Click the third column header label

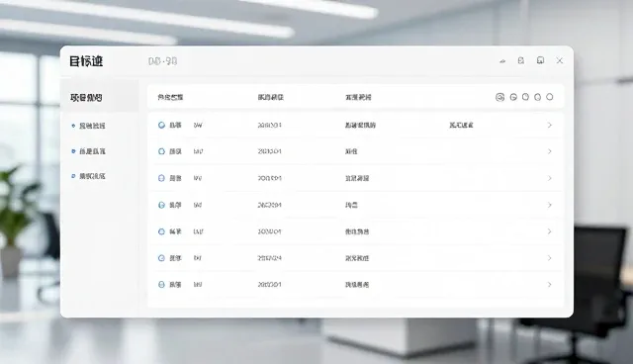358,97
